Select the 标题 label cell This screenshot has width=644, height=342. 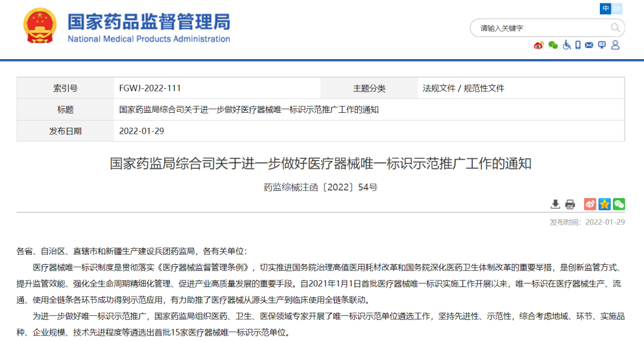[x=66, y=110]
